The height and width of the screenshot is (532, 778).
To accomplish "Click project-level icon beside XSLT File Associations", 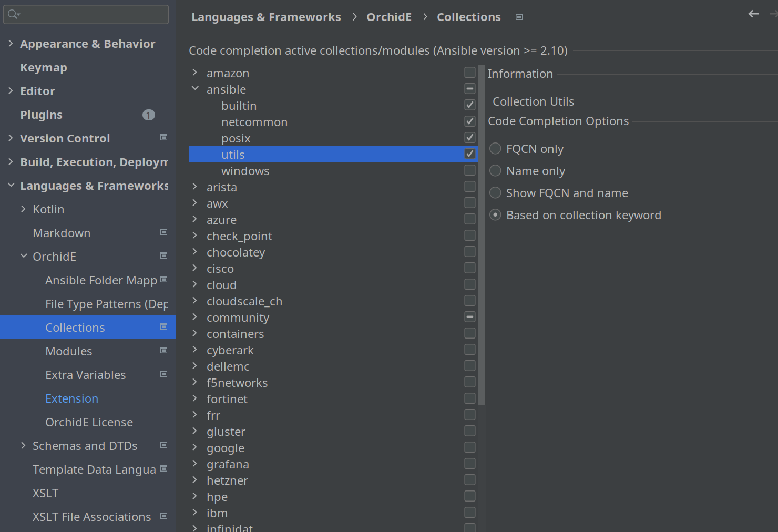I will pos(163,516).
